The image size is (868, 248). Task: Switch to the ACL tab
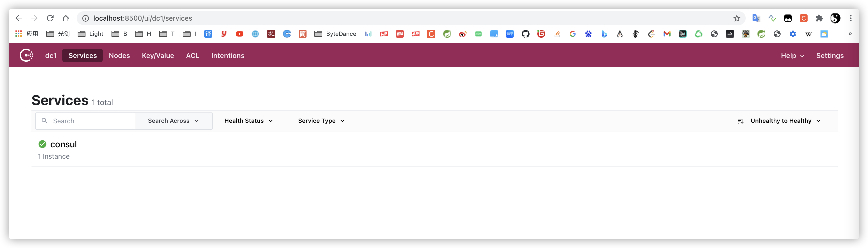point(193,55)
